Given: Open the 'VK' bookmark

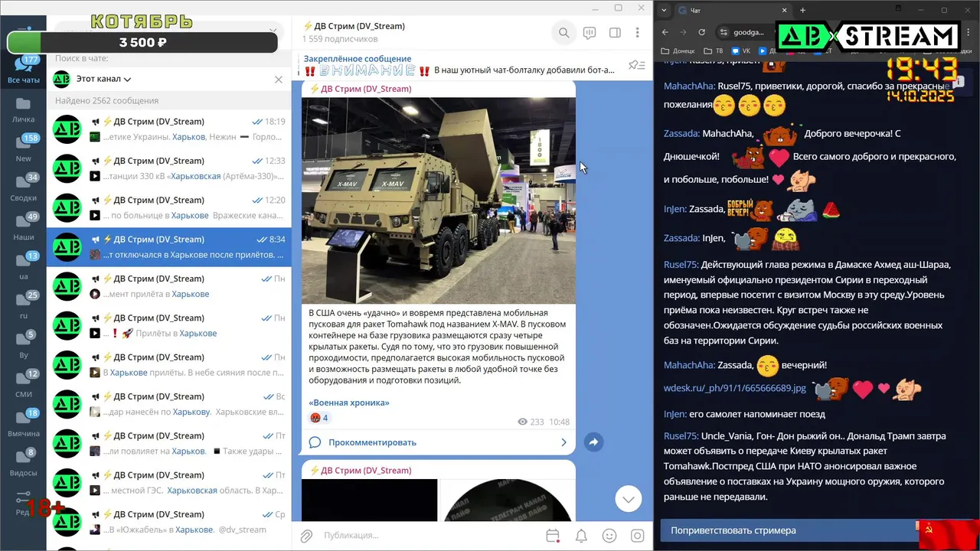Looking at the screenshot, I should (740, 51).
